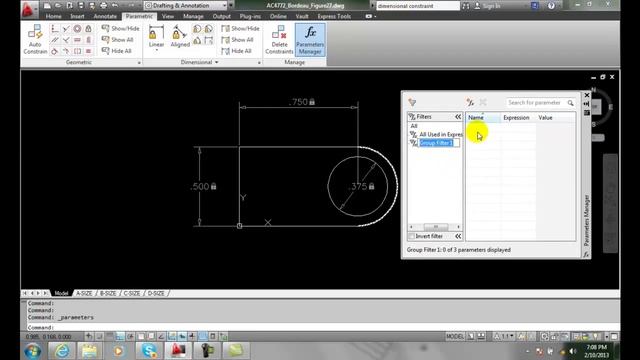Select Radius dimensional constraint icon
Viewport: 640px width, 360px height.
197,29
